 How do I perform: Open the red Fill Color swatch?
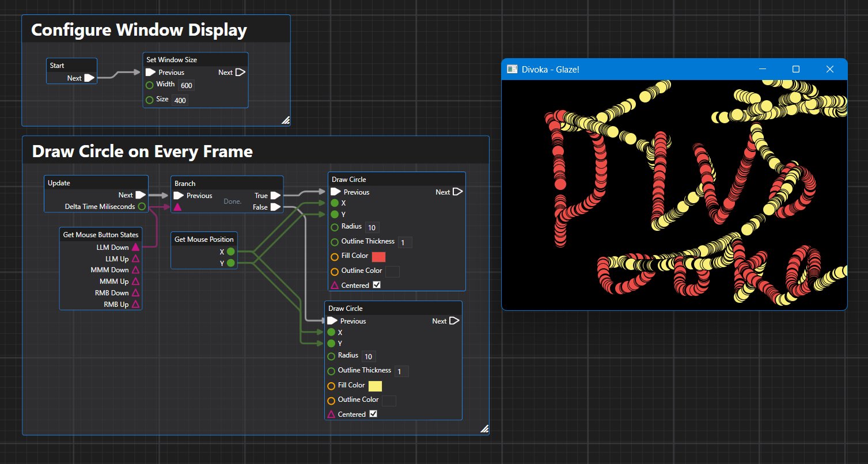tap(378, 257)
